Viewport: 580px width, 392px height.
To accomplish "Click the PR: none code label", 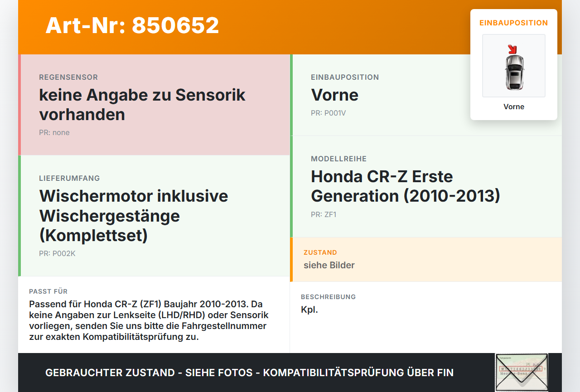I will (54, 132).
